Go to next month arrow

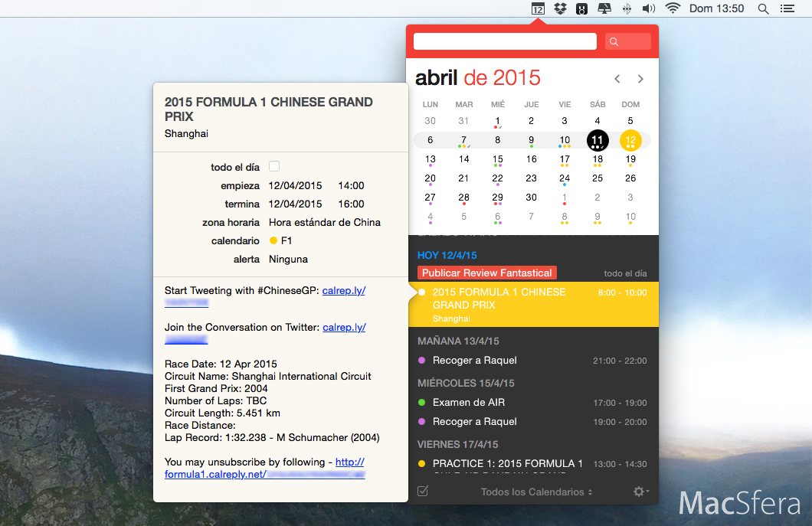click(x=640, y=79)
